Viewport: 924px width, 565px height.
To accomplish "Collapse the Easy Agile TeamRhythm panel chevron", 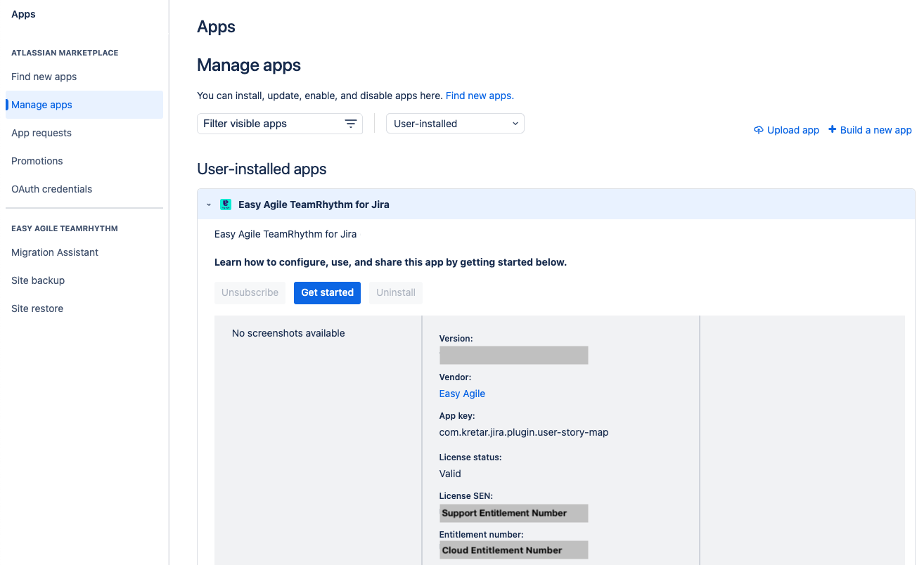I will point(208,204).
